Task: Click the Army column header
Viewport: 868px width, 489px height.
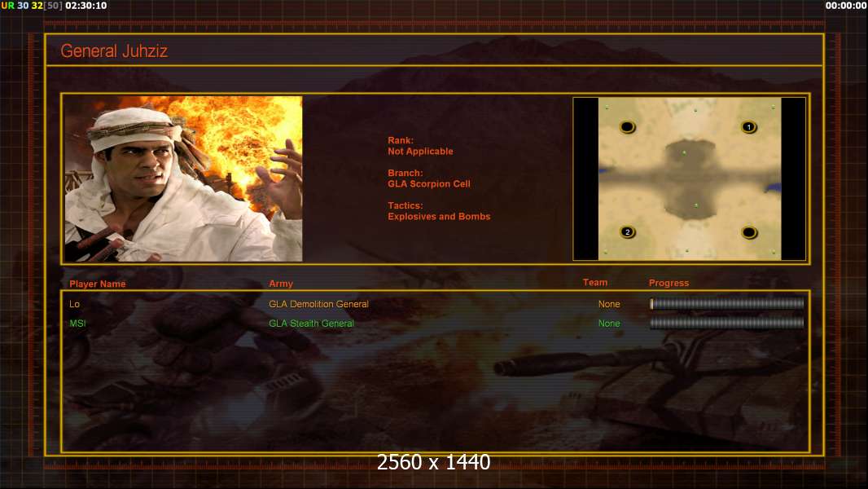Action: [x=281, y=284]
